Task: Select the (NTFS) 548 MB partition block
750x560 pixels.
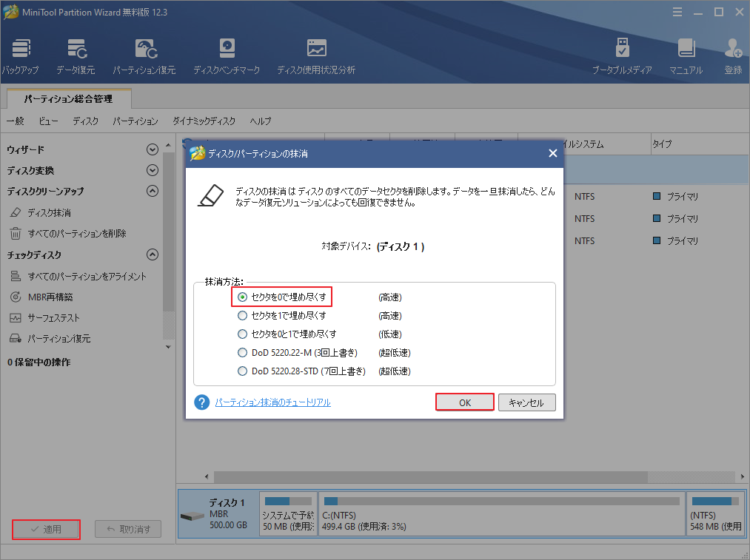Action: 715,514
